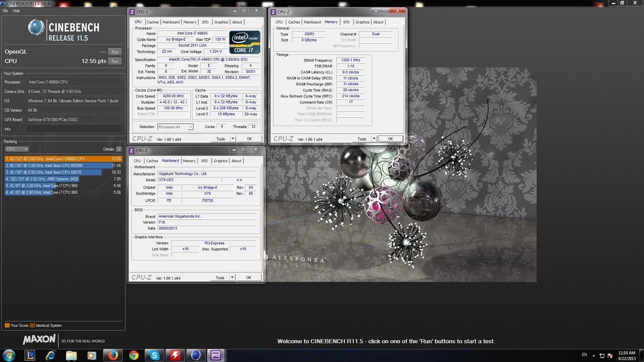Click the MAXON logo
This screenshot has width=644, height=362.
coord(39,339)
